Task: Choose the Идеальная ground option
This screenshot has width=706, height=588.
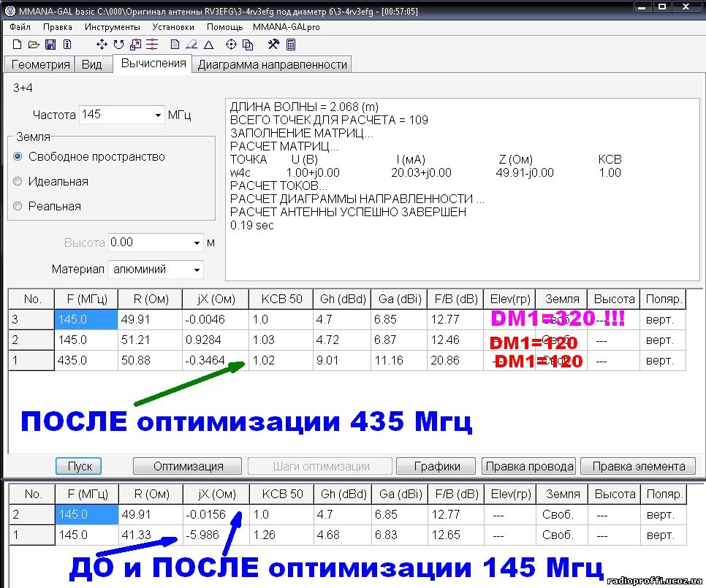Action: click(x=18, y=181)
